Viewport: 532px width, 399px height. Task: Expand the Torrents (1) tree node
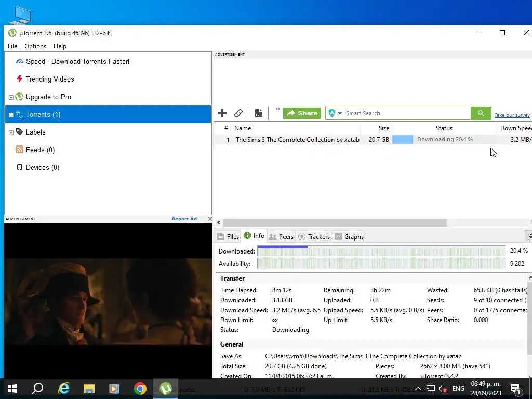click(11, 115)
